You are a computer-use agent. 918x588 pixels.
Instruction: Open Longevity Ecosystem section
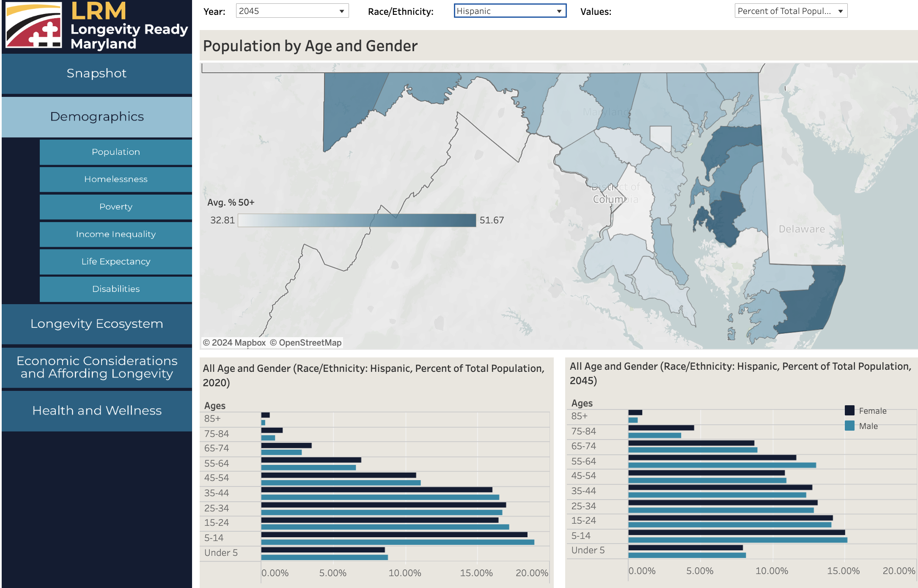(x=96, y=323)
